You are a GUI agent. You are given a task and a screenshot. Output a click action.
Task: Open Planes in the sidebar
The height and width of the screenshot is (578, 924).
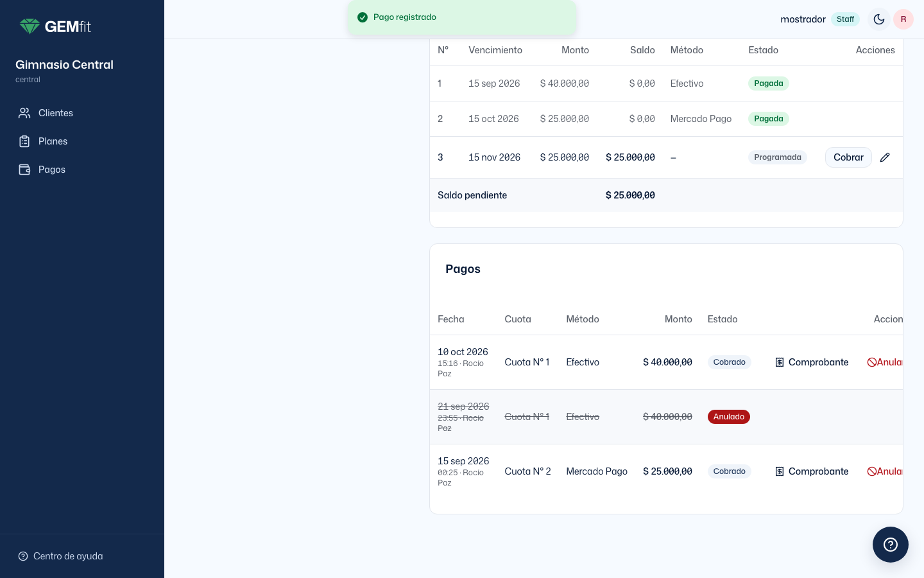82,141
